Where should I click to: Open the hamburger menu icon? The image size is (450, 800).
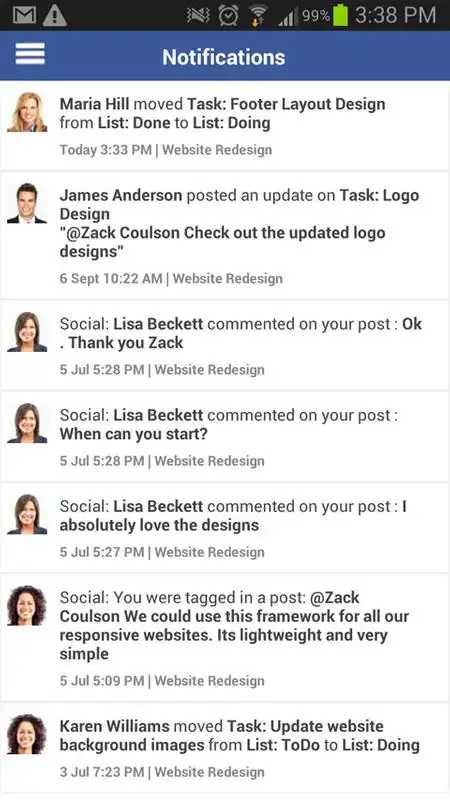coord(30,54)
